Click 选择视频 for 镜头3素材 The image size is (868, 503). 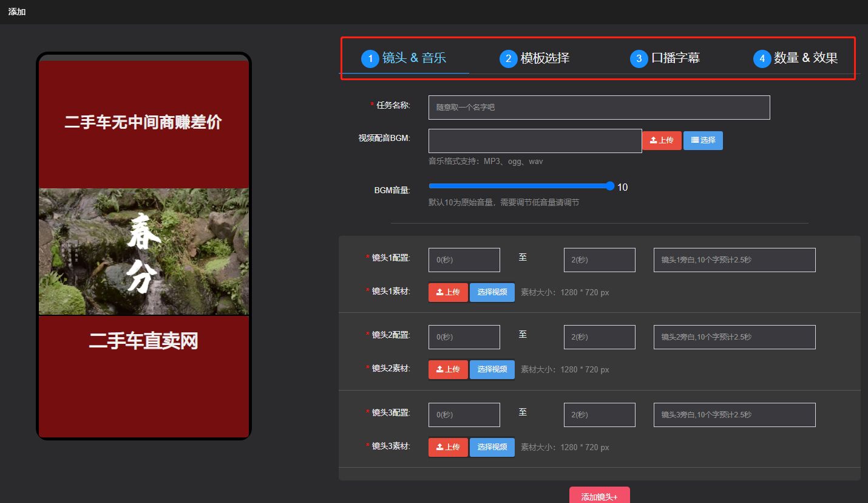(492, 447)
